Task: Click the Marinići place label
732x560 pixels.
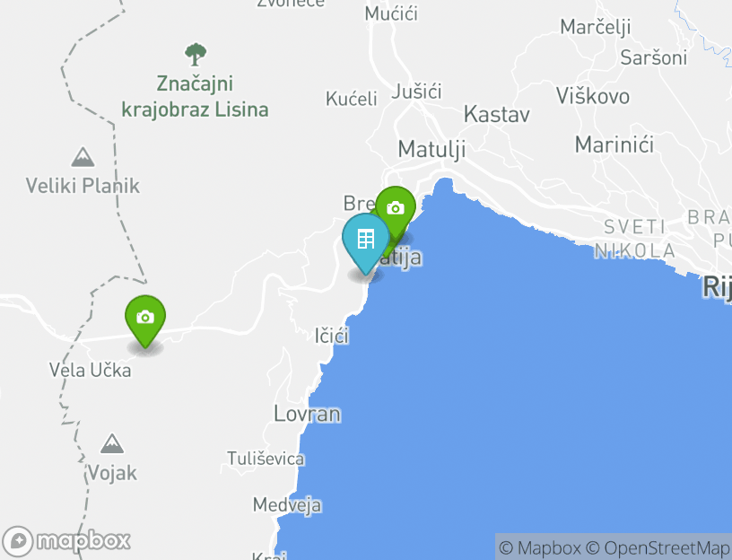Action: coord(614,144)
